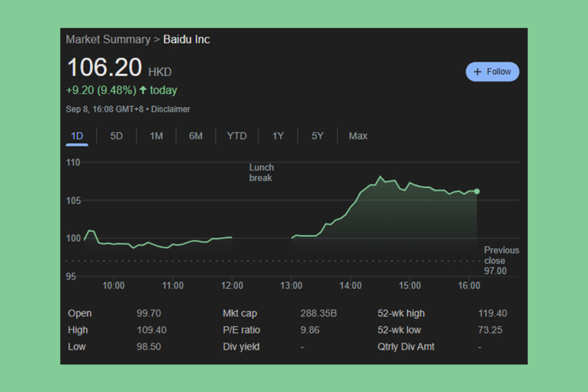Return to the 1D chart view
The image size is (588, 392).
76,135
